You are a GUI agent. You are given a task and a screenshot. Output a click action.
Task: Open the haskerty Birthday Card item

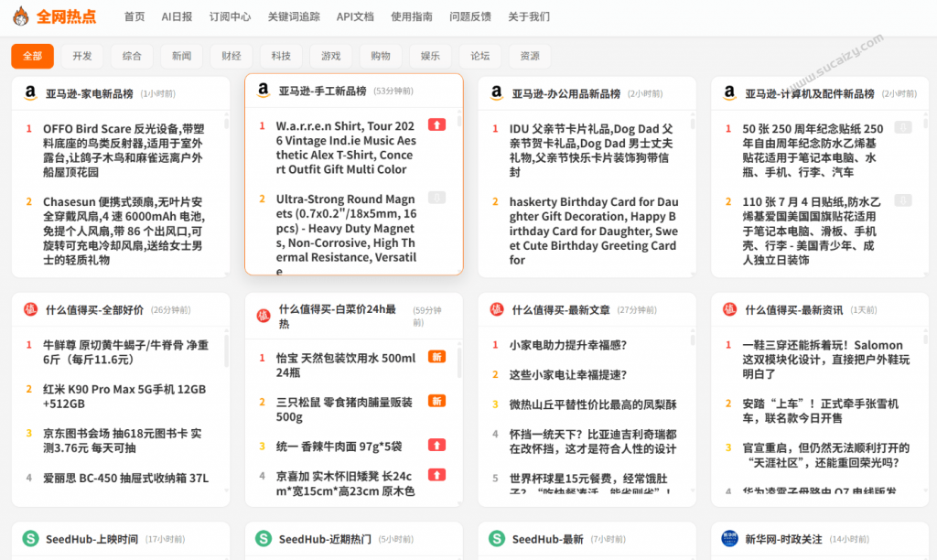point(593,231)
